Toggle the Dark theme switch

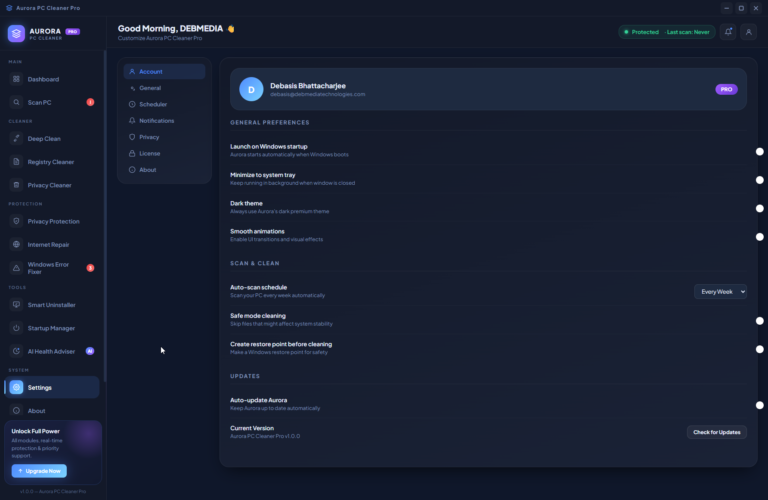(759, 208)
